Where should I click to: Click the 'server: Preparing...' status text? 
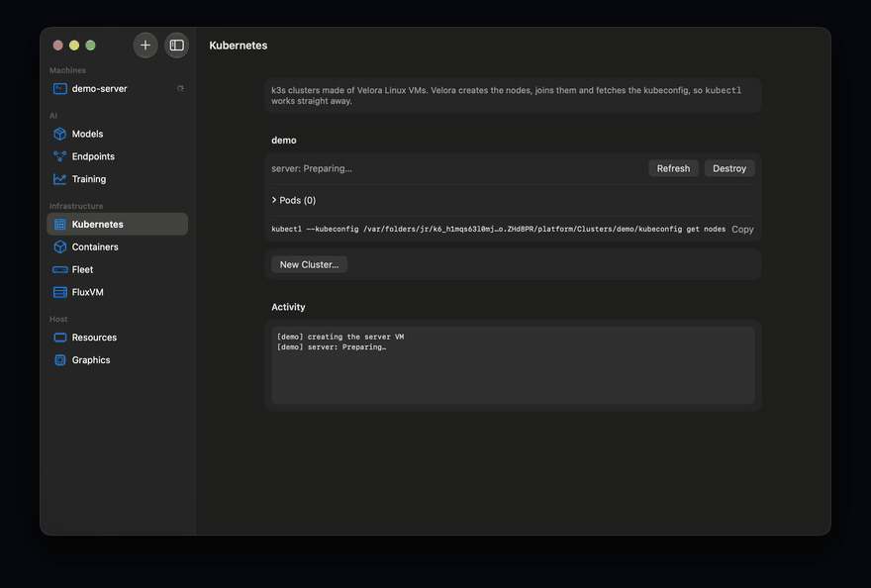click(312, 168)
